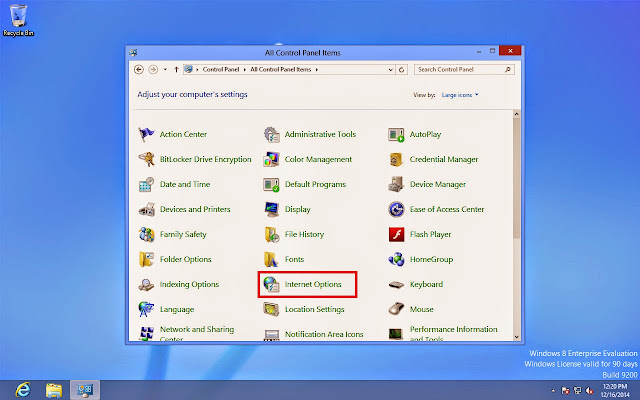640x400 pixels.
Task: Click the Control Panel window title icon
Action: tap(133, 53)
